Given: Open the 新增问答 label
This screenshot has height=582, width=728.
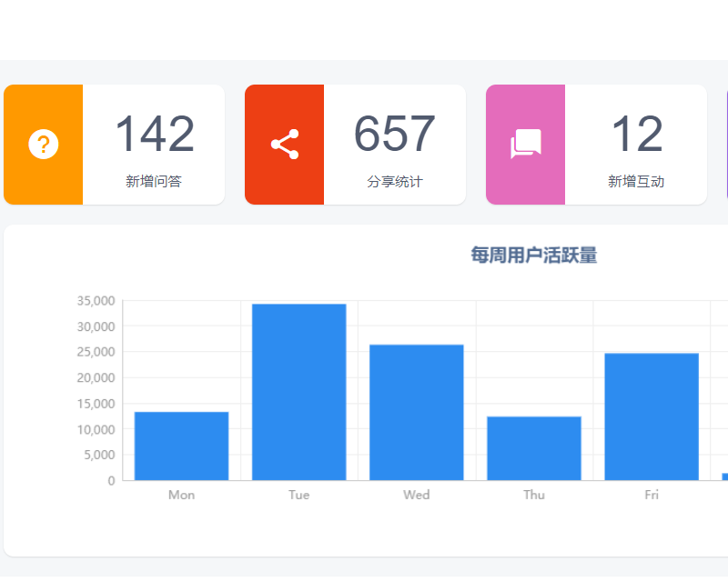Looking at the screenshot, I should (x=154, y=182).
